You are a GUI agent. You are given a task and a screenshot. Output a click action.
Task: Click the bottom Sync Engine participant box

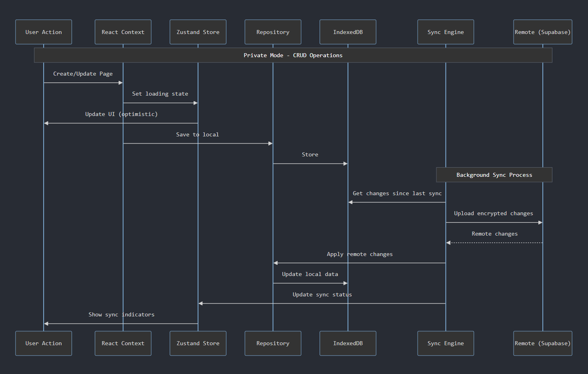[446, 343]
